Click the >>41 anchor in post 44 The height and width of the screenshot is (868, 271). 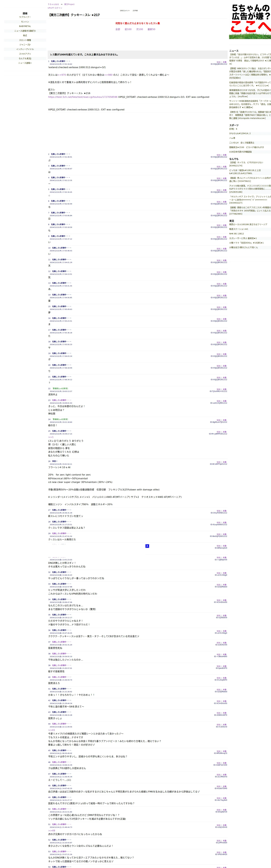click(x=51, y=730)
